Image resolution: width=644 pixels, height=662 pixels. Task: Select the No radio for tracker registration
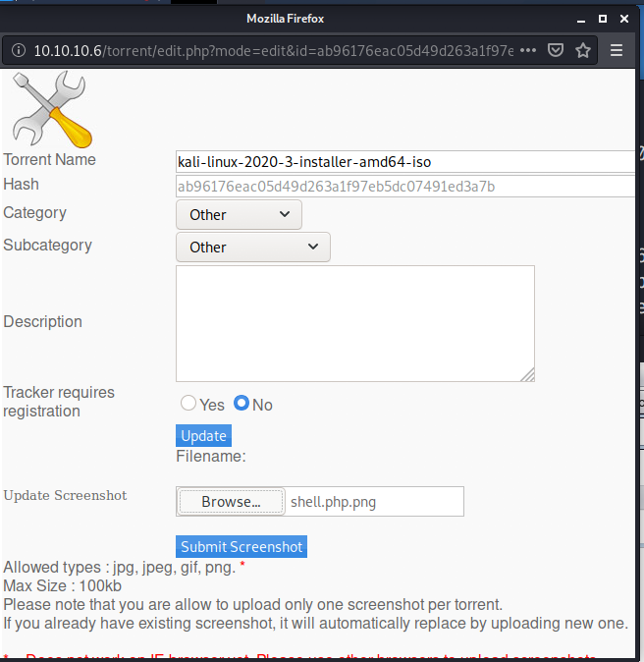[x=241, y=403]
